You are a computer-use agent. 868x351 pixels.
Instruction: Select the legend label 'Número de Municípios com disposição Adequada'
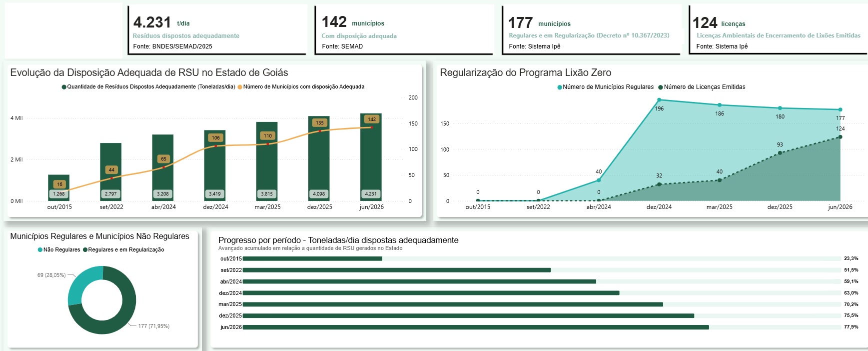(304, 86)
